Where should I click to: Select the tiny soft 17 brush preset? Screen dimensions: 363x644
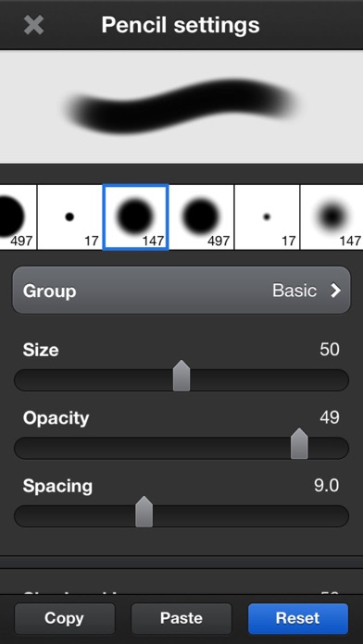tap(267, 217)
